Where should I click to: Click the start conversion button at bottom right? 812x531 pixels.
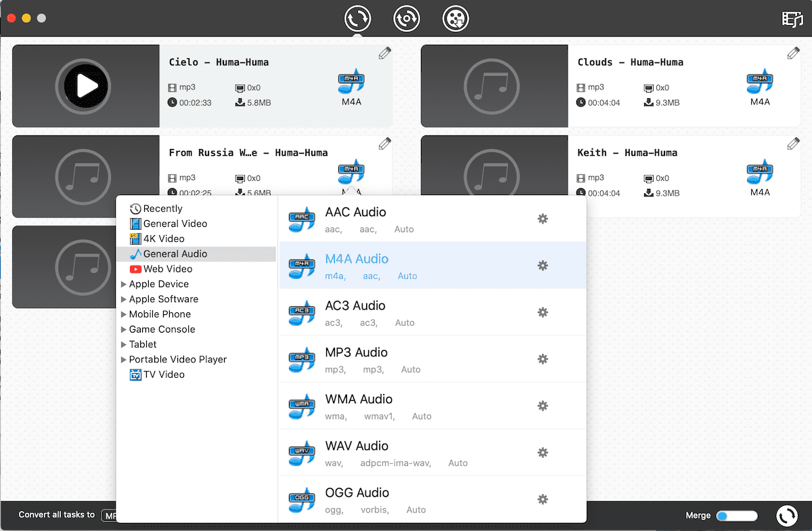[x=786, y=516]
